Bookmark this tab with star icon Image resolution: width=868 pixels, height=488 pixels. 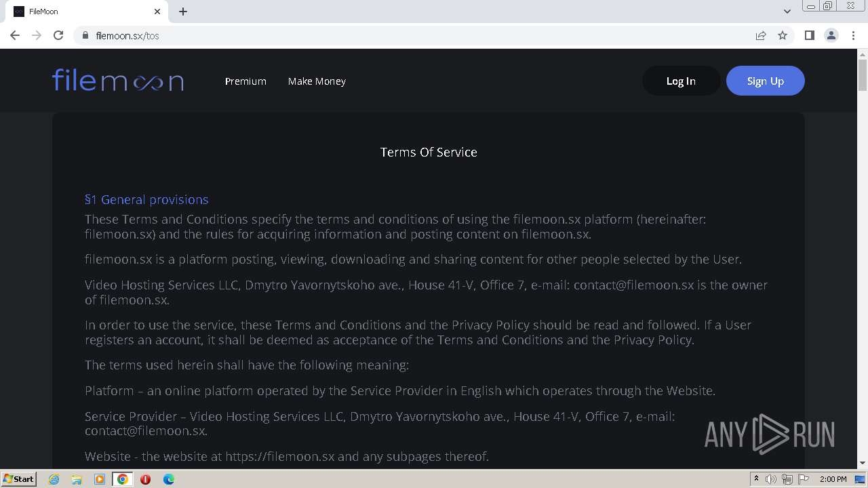click(783, 35)
